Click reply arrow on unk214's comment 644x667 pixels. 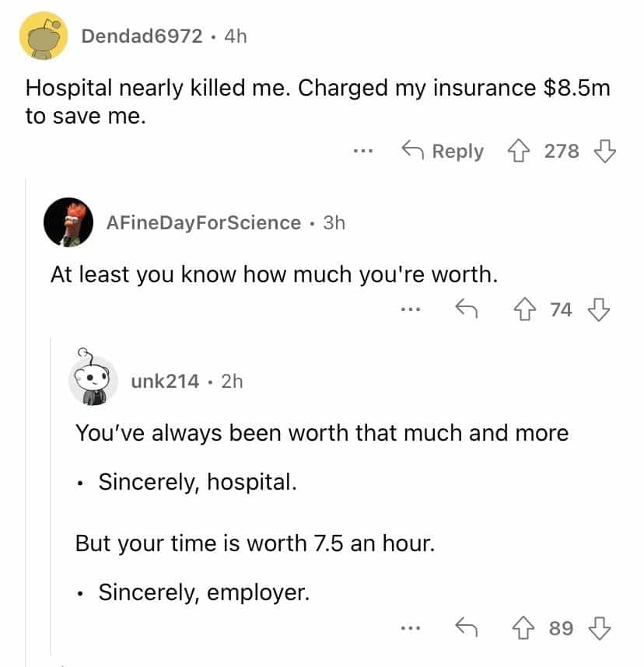click(x=465, y=627)
